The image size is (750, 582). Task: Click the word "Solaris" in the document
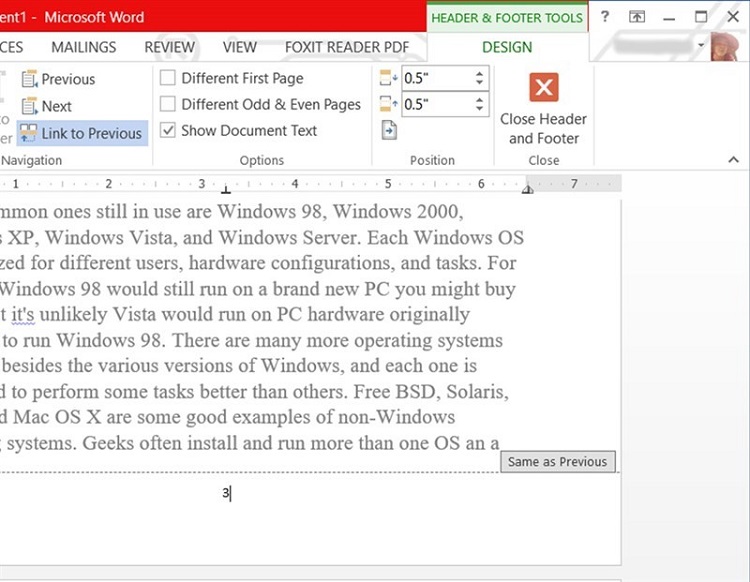point(477,392)
